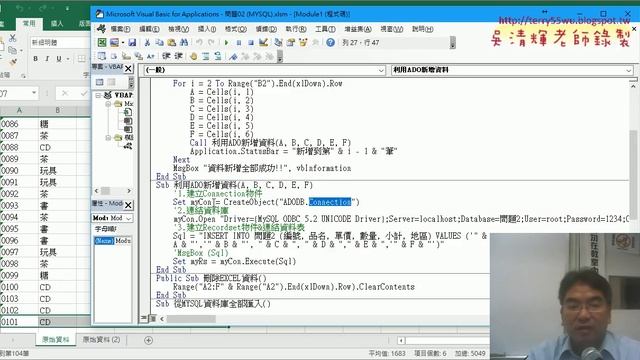Select the 常用 ribbon tab in Excel
This screenshot has height=360, width=640.
[29, 23]
